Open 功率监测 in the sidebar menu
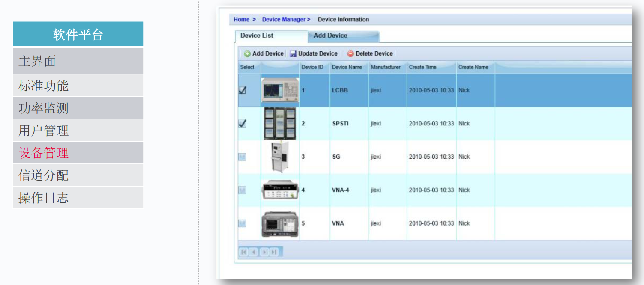 pos(78,108)
